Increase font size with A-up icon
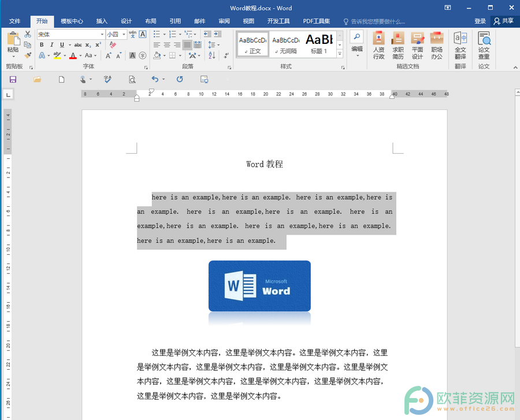 (109, 55)
